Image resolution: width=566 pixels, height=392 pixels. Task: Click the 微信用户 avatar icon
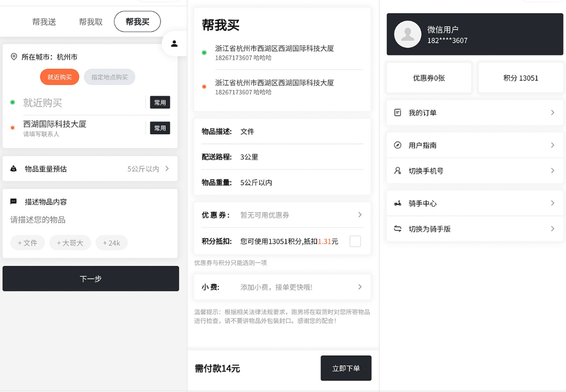(407, 34)
